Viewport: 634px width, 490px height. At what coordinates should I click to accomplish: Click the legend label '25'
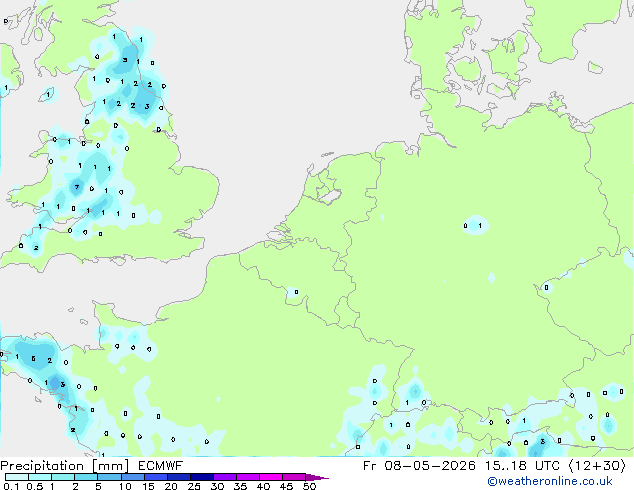[x=194, y=486]
